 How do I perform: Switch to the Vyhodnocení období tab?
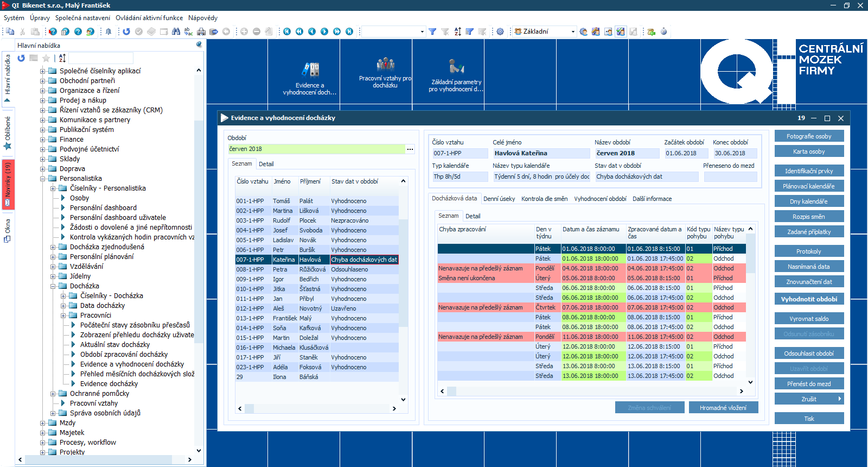pos(600,199)
